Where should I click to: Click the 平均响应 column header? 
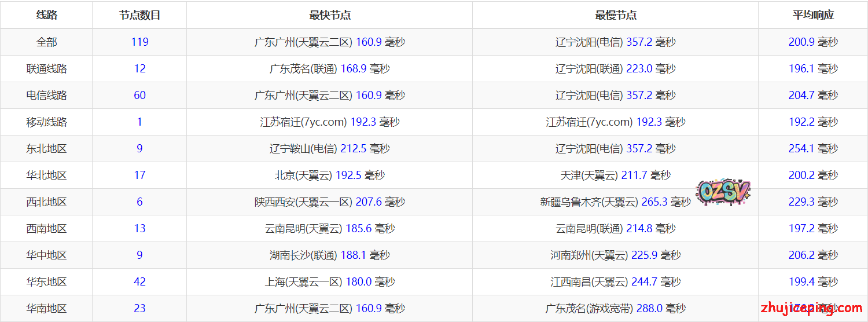(x=813, y=15)
